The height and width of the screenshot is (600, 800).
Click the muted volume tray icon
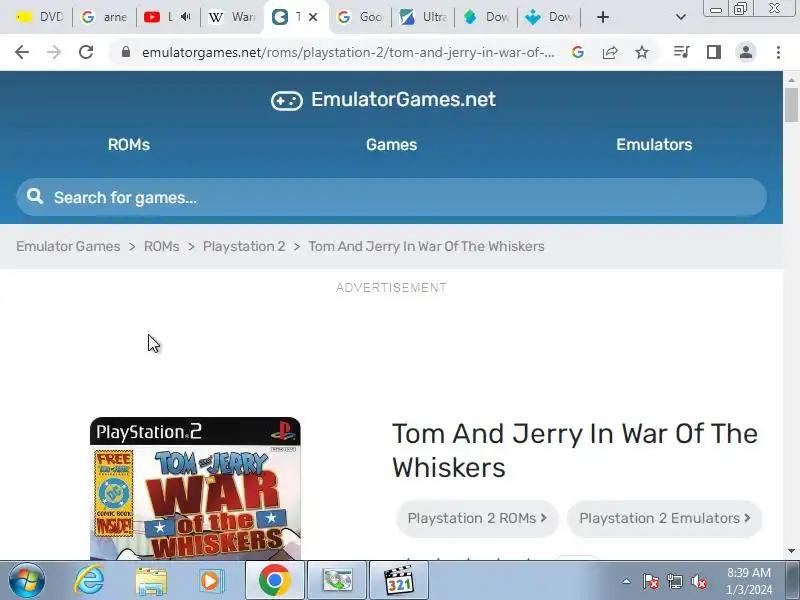click(698, 581)
